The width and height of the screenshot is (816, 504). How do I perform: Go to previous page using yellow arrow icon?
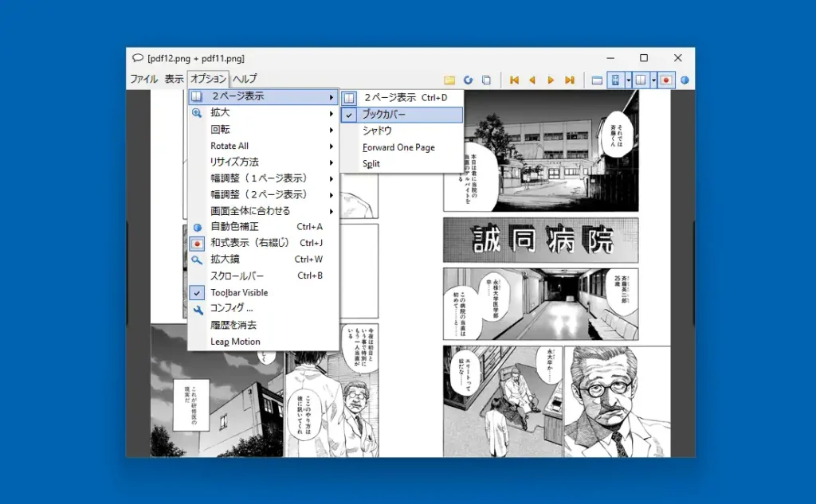533,79
